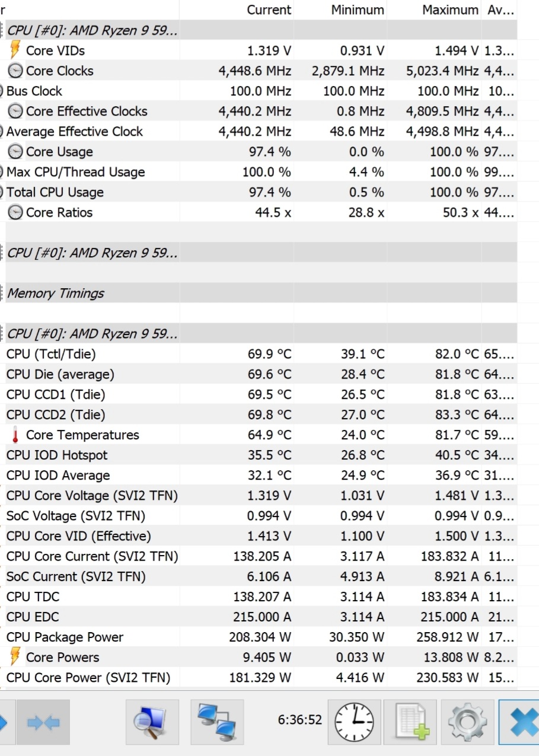This screenshot has width=539, height=756.
Task: Start logging with the sheet-plus icon
Action: (x=410, y=722)
